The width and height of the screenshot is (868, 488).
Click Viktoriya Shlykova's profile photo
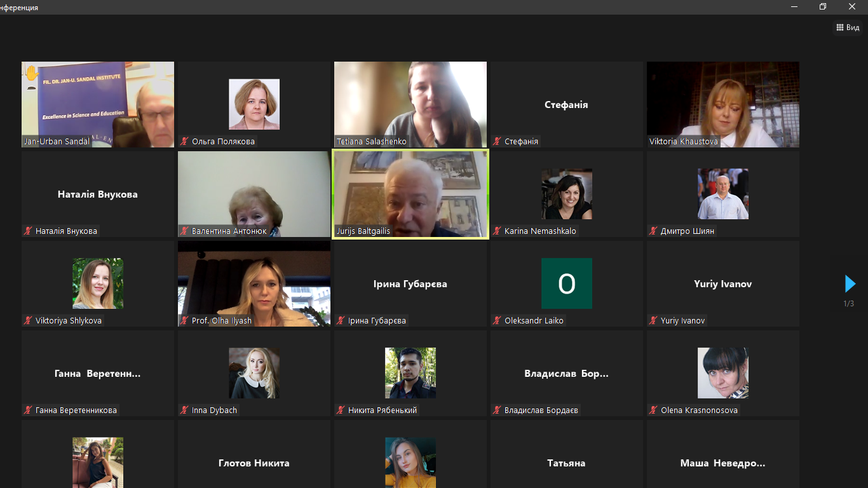98,283
